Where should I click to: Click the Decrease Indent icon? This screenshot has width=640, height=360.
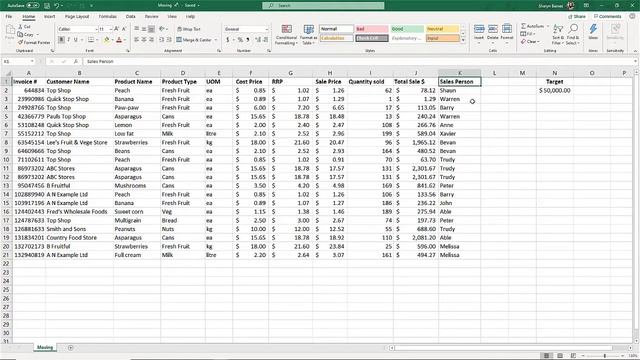pyautogui.click(x=162, y=40)
